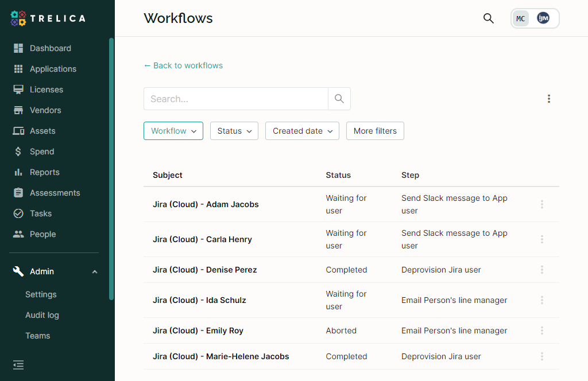The width and height of the screenshot is (588, 381).
Task: Go to Dashboard in the sidebar
Action: pos(51,48)
